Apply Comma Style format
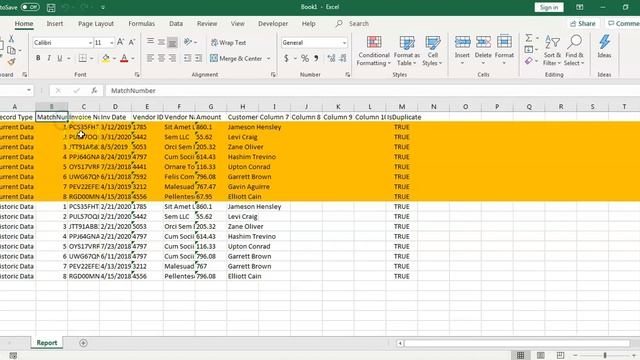The image size is (640, 360). pos(316,58)
